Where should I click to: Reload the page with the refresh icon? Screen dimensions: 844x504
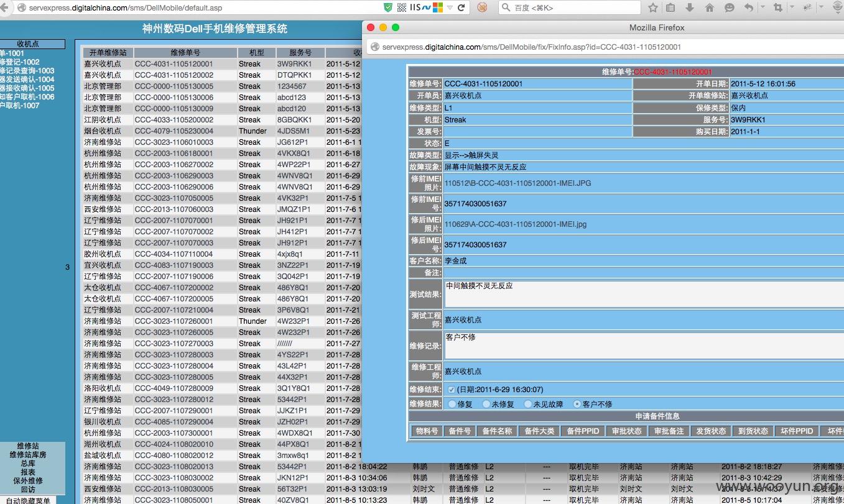tap(461, 7)
